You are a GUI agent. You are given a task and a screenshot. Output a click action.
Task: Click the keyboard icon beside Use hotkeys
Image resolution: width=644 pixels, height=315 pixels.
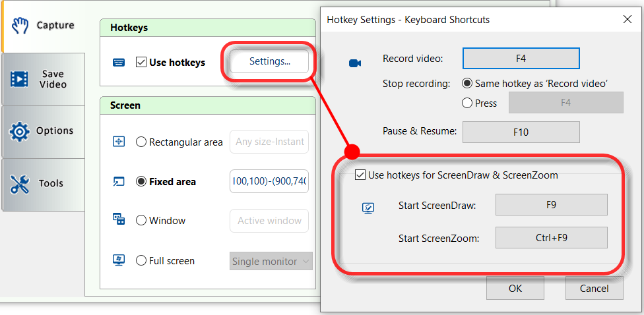coord(119,63)
